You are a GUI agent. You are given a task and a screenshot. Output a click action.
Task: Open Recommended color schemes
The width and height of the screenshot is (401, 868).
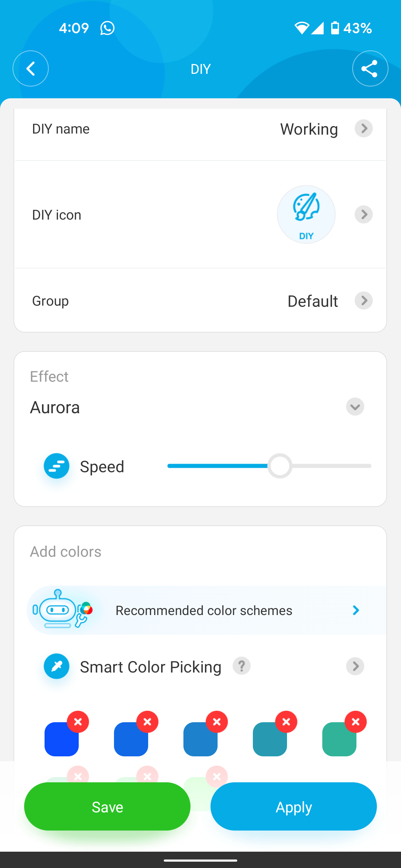tap(204, 610)
